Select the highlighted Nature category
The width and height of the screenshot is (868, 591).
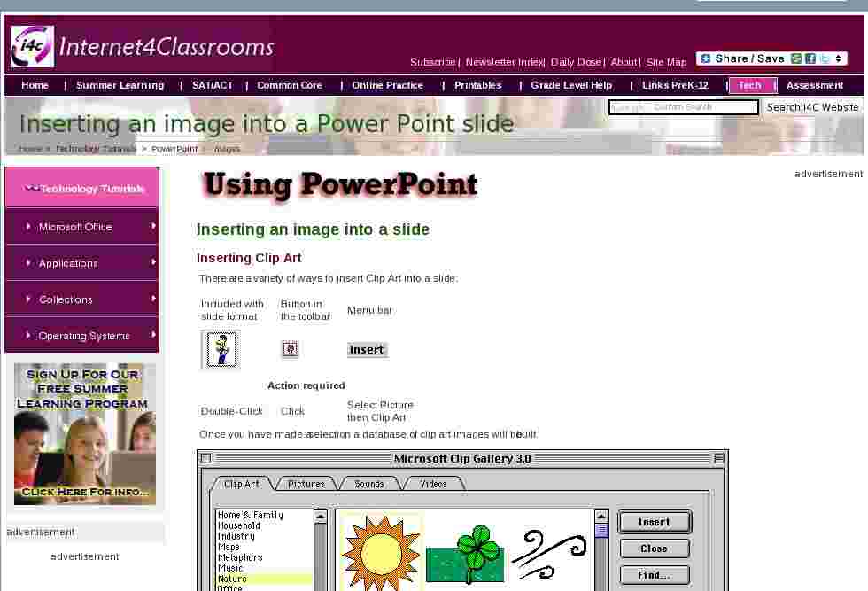click(x=264, y=579)
